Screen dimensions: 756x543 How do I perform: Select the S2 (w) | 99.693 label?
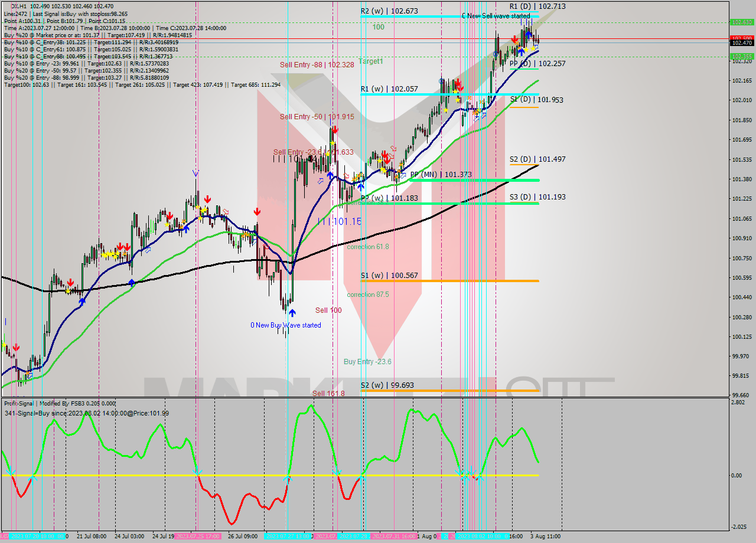tap(387, 385)
